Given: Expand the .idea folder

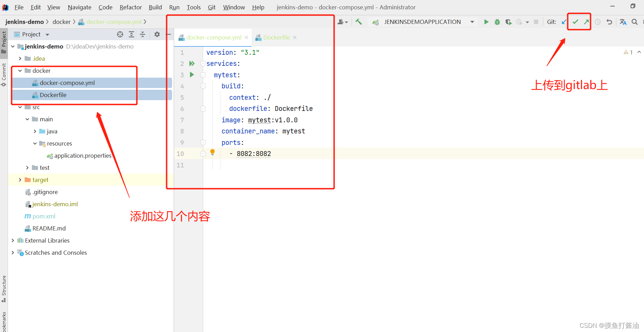Looking at the screenshot, I should pyautogui.click(x=20, y=59).
